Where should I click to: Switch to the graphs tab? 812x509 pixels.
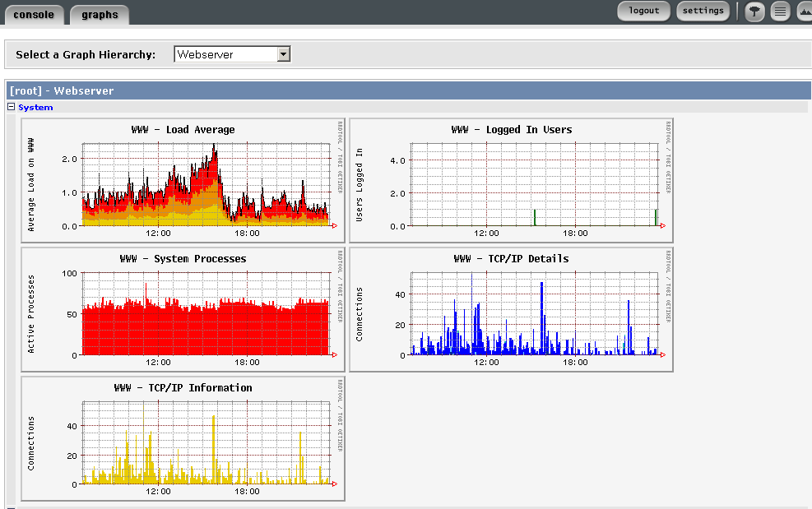[100, 15]
